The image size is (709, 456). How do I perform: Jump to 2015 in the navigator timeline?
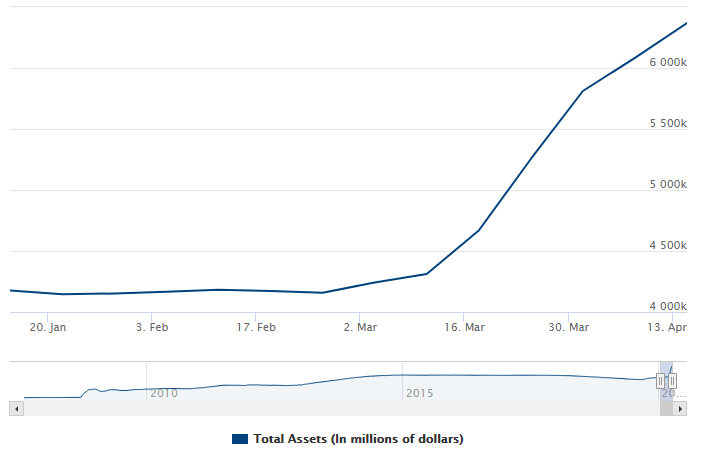click(419, 393)
